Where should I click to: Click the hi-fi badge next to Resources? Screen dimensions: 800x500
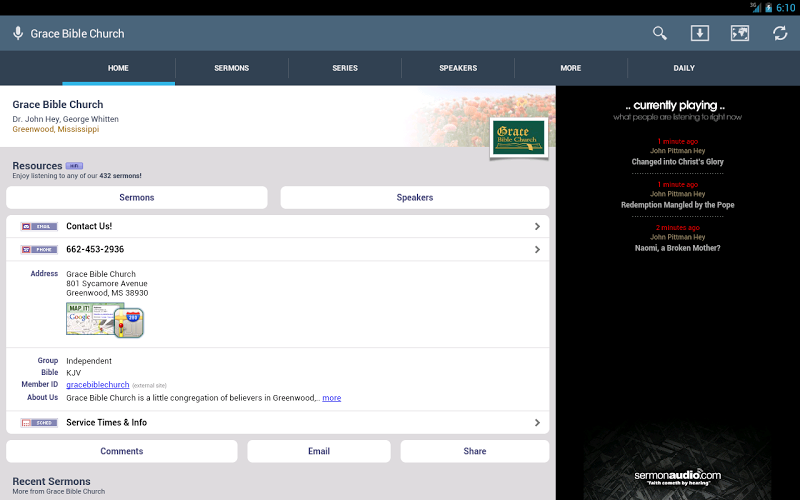[74, 166]
